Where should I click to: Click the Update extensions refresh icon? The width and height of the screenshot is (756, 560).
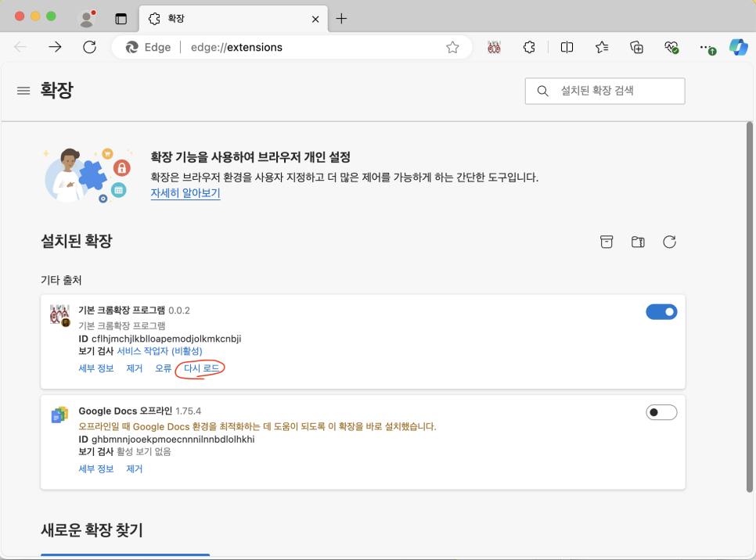(669, 242)
